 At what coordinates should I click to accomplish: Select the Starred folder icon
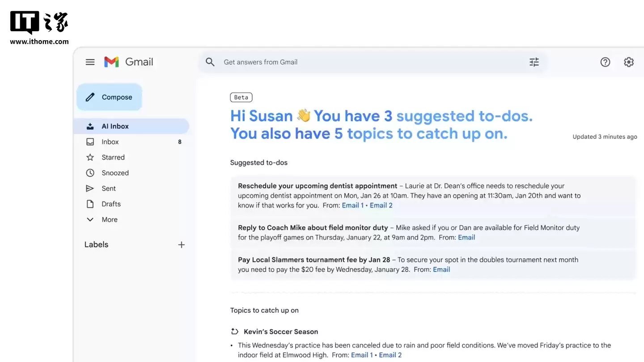pyautogui.click(x=91, y=157)
